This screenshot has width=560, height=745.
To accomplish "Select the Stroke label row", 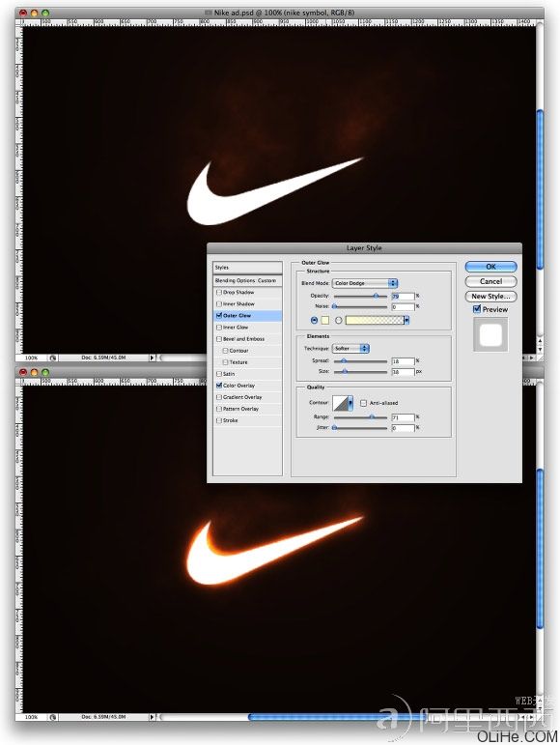I will 247,420.
